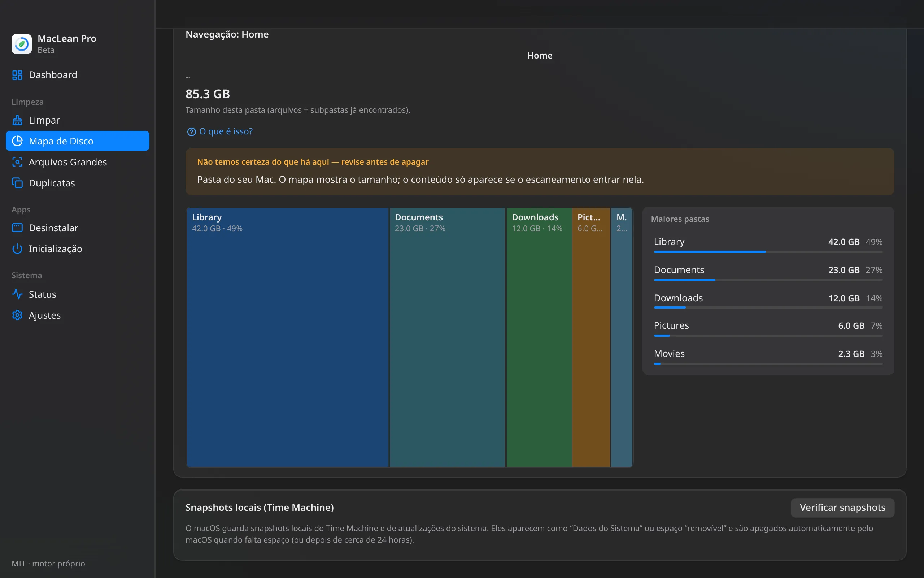
Task: Click the question-mark help icon
Action: [191, 132]
